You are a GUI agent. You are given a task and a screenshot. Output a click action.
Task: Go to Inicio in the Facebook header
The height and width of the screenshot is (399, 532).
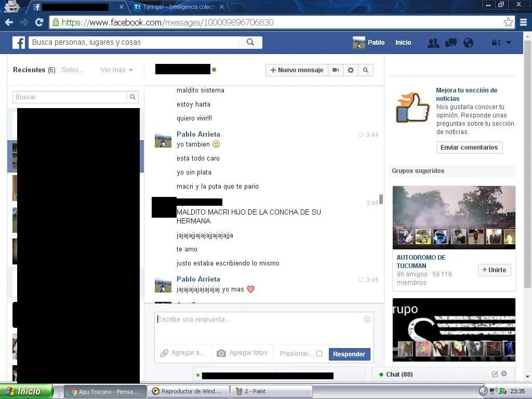click(x=403, y=43)
